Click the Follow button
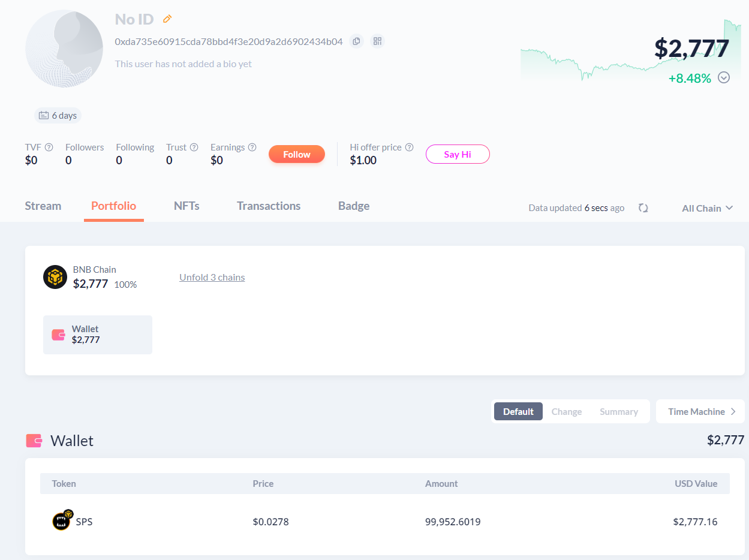Viewport: 749px width, 560px height. pyautogui.click(x=297, y=154)
